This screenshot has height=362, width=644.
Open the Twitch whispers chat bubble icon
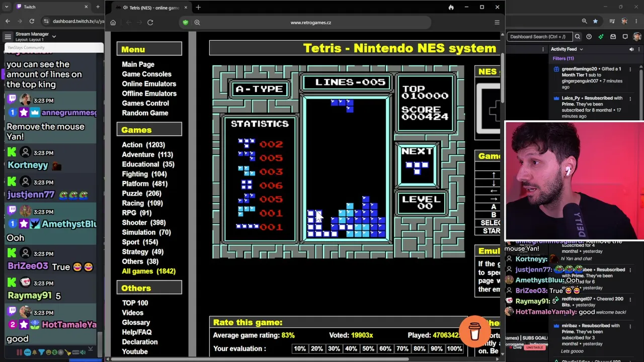pyautogui.click(x=625, y=37)
